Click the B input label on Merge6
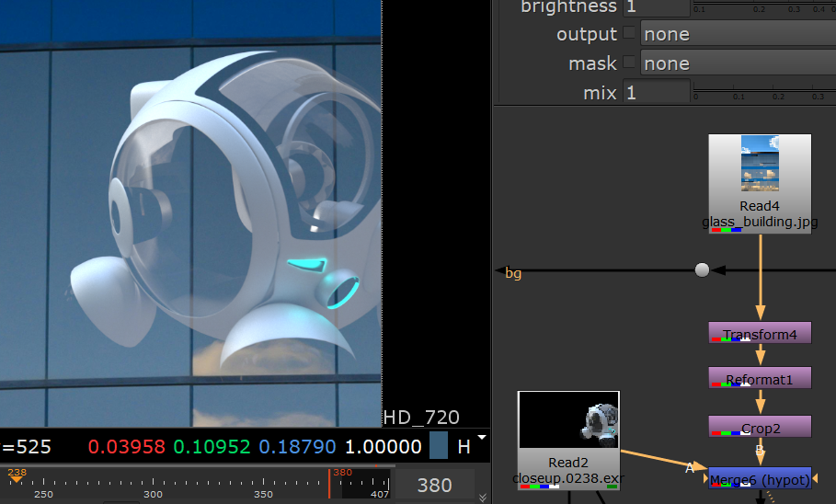Screen dimensions: 836x504 (760, 450)
